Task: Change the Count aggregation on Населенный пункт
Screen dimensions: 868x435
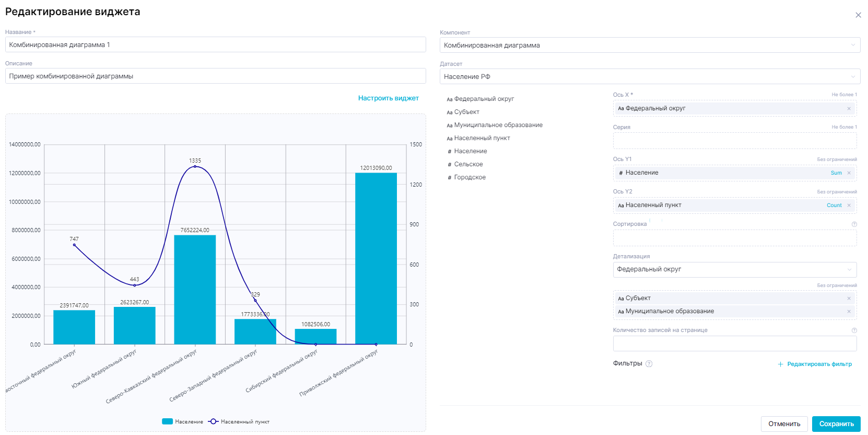Action: click(834, 205)
